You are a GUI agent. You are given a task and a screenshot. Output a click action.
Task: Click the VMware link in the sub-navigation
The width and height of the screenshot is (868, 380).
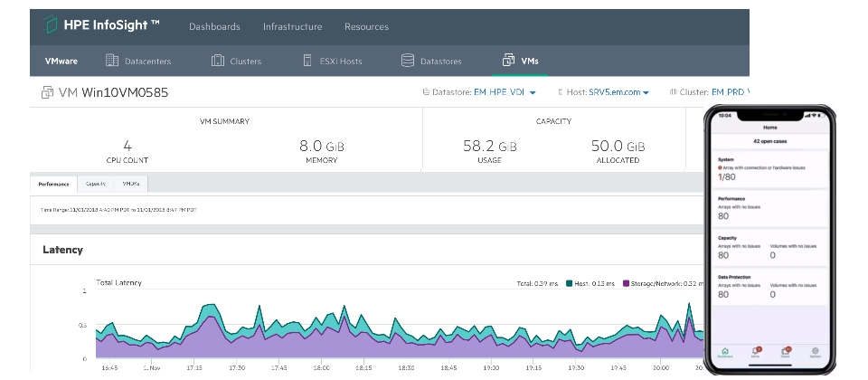point(61,62)
